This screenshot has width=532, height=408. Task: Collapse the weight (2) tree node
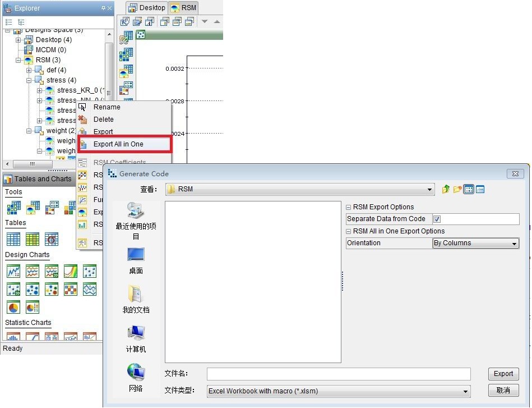pyautogui.click(x=29, y=131)
